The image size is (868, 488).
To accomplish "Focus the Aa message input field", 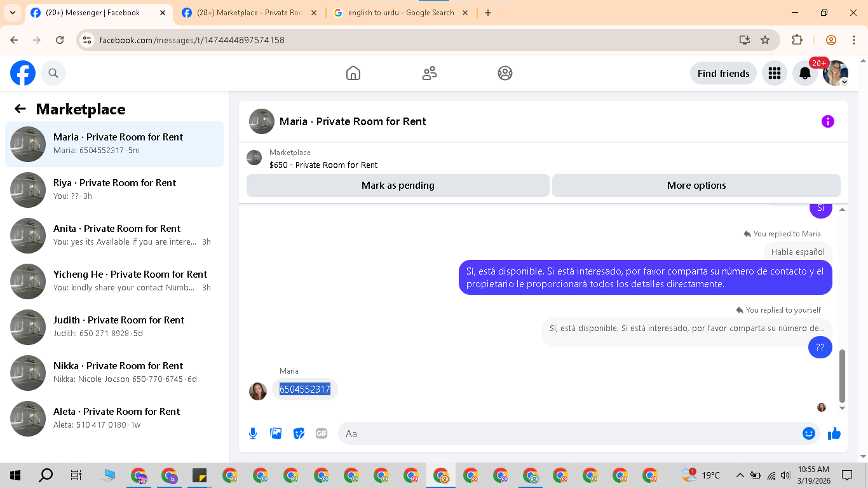I will click(x=569, y=433).
